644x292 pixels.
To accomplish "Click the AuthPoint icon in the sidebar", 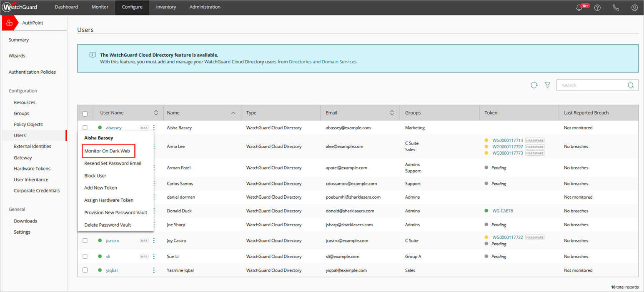I will (x=9, y=22).
